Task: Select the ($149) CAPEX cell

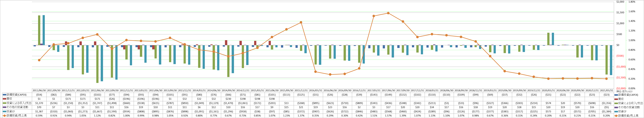Action: pos(388,95)
